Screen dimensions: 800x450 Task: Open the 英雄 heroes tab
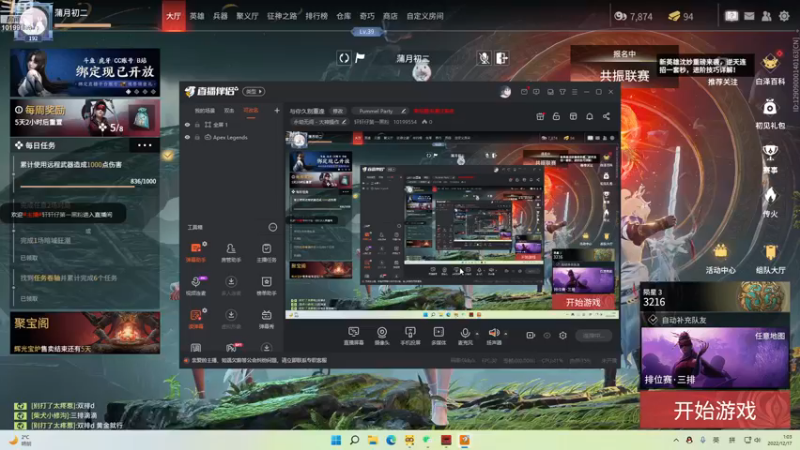pos(196,16)
